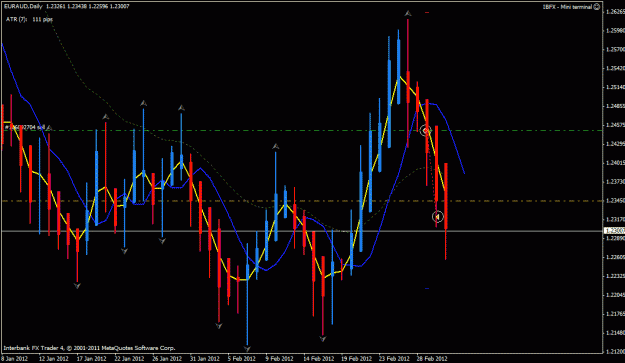625x363 pixels.
Task: Select the up fractal arrow above the highest candle
Action: point(408,14)
